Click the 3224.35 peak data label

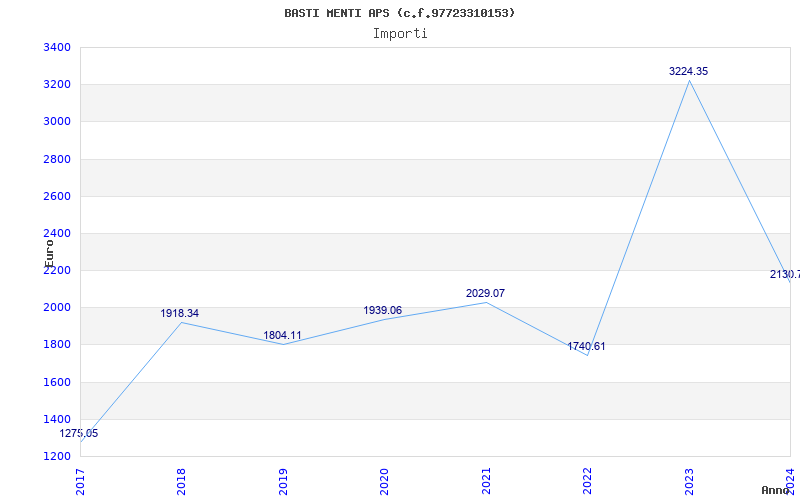coord(688,71)
